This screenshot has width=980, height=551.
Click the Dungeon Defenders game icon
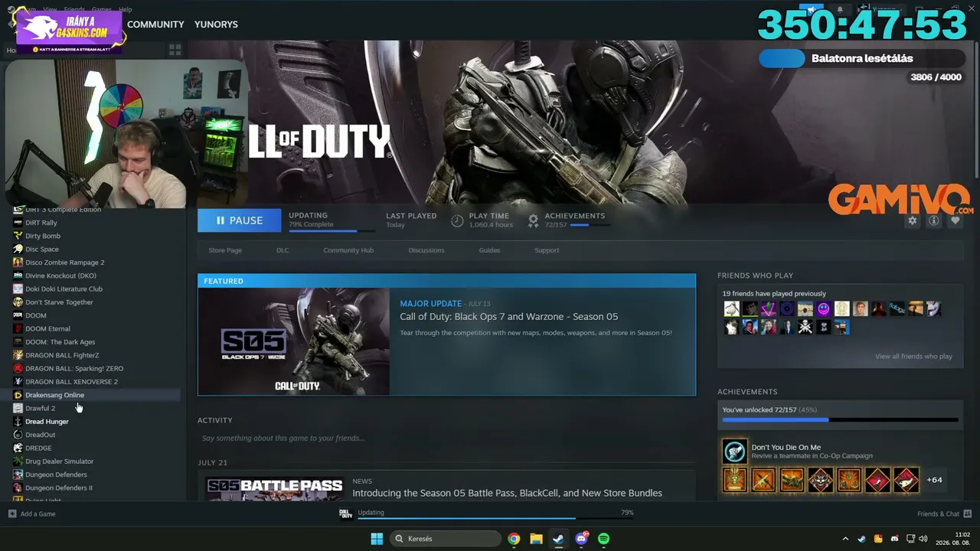[18, 474]
